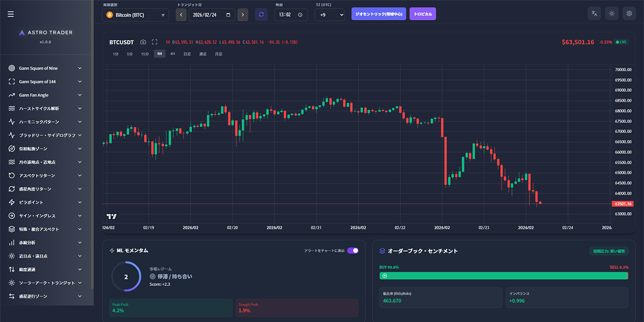Refresh the transit data
The height and width of the screenshot is (322, 644).
click(x=261, y=14)
